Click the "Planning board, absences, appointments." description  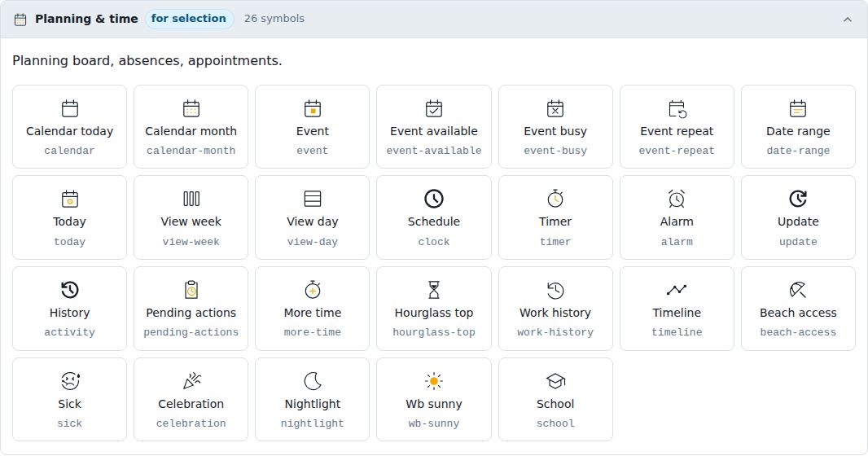(x=147, y=60)
